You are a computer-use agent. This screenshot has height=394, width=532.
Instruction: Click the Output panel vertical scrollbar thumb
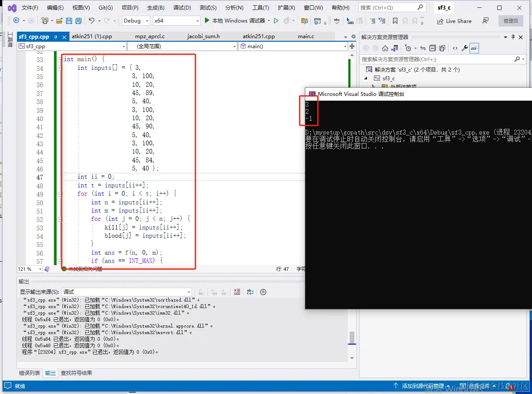click(x=352, y=337)
